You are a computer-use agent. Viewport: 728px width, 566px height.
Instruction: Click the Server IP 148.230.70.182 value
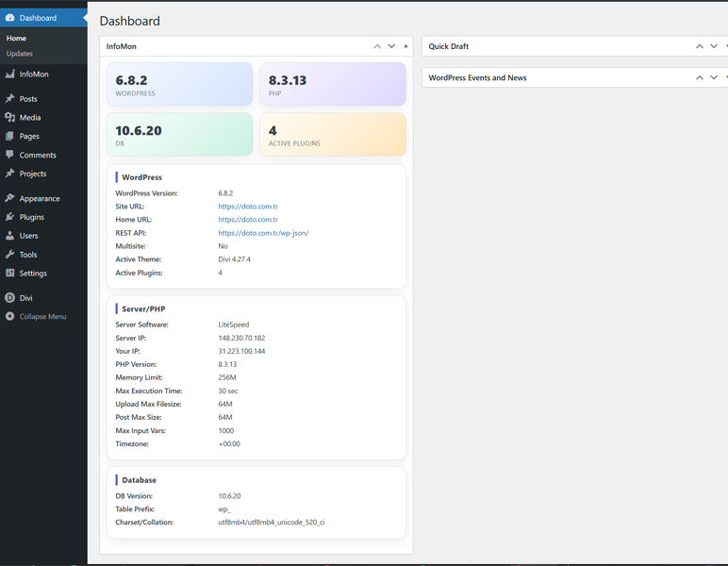tap(241, 338)
